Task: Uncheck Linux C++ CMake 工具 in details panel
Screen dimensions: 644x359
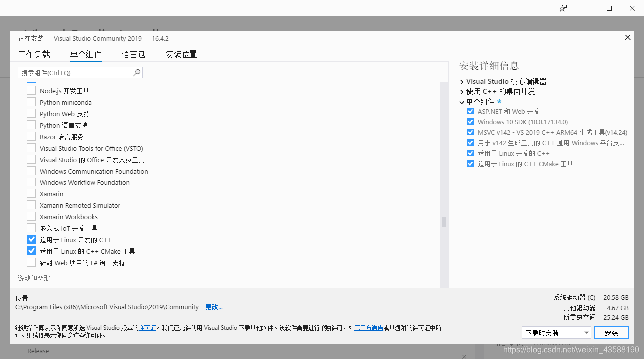Action: (470, 164)
